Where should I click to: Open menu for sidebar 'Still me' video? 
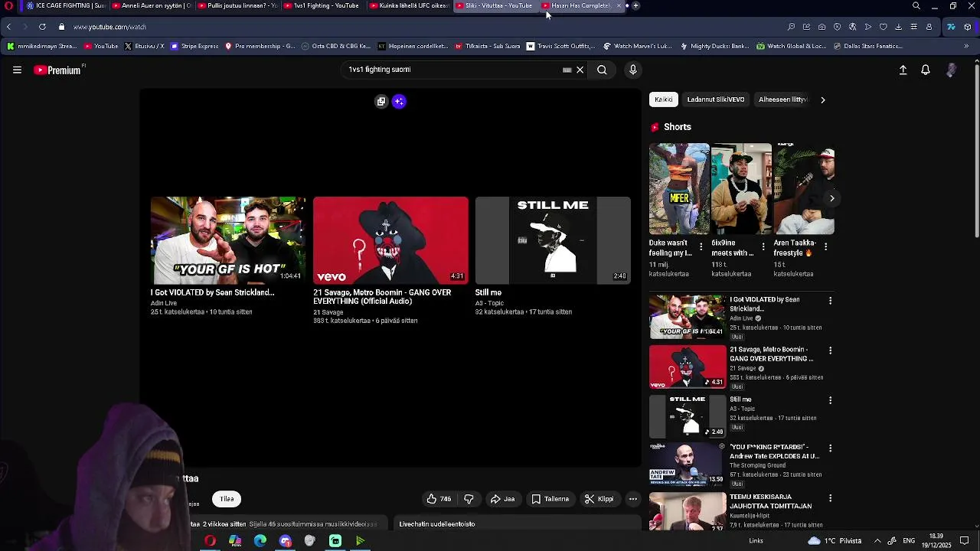click(x=830, y=400)
